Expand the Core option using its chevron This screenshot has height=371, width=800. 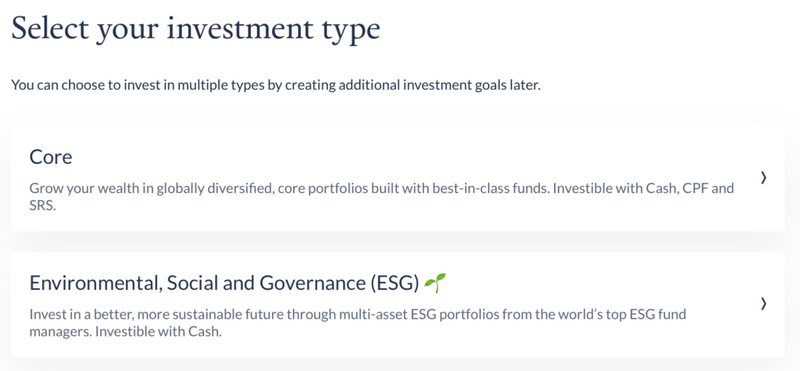click(x=763, y=178)
